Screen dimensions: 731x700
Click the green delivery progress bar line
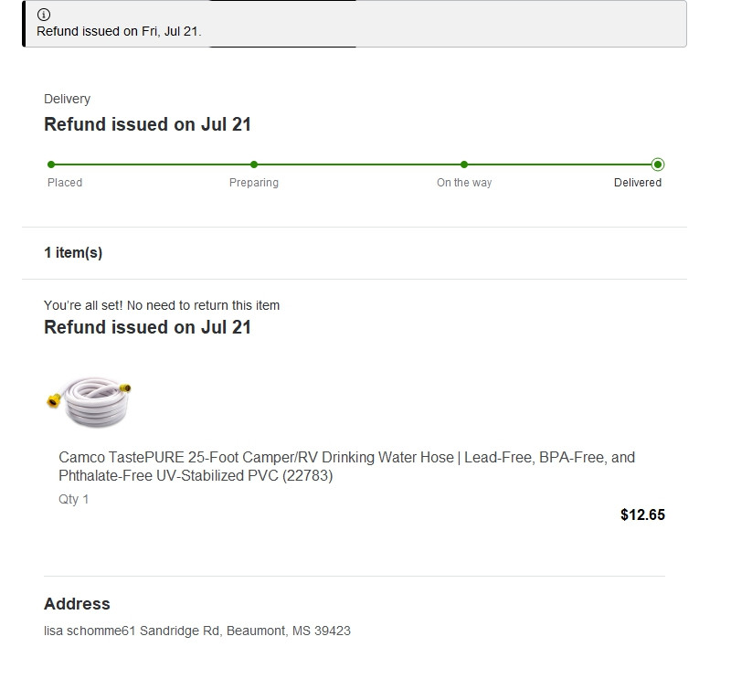point(356,164)
